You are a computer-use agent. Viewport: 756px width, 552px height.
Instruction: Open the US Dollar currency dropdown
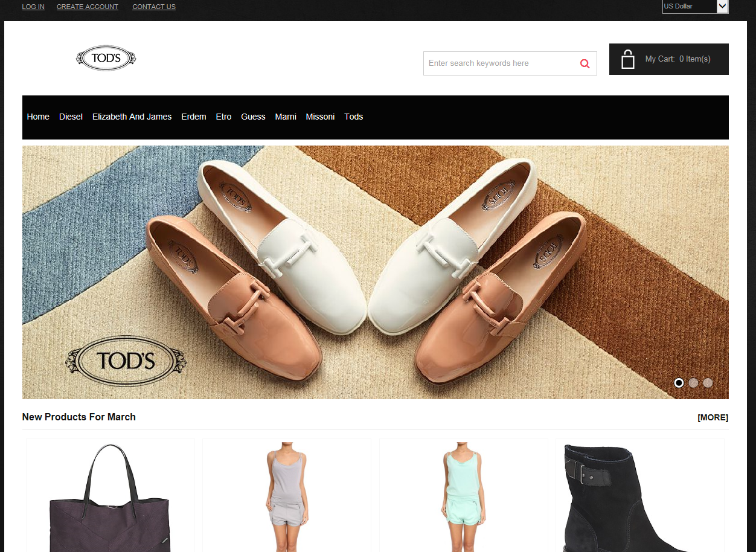[696, 7]
